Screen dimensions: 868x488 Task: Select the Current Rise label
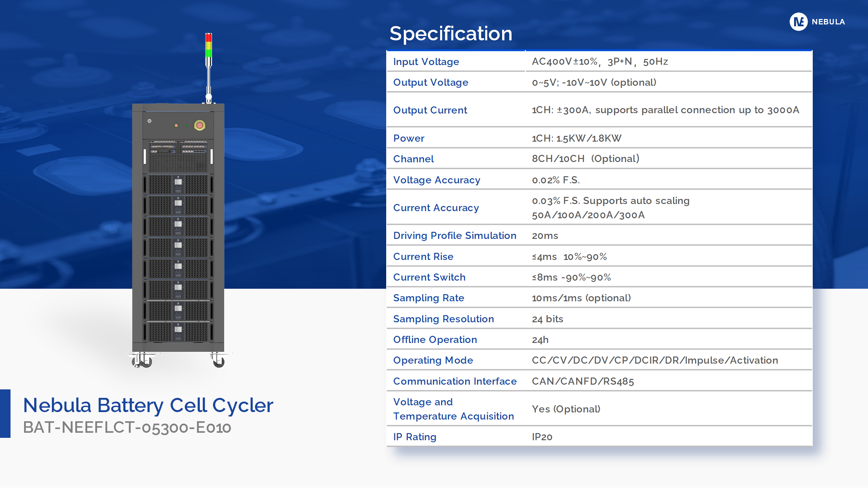423,257
